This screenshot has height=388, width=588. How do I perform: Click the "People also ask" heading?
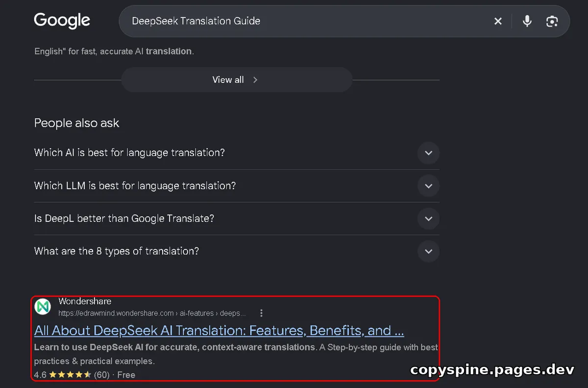coord(77,123)
